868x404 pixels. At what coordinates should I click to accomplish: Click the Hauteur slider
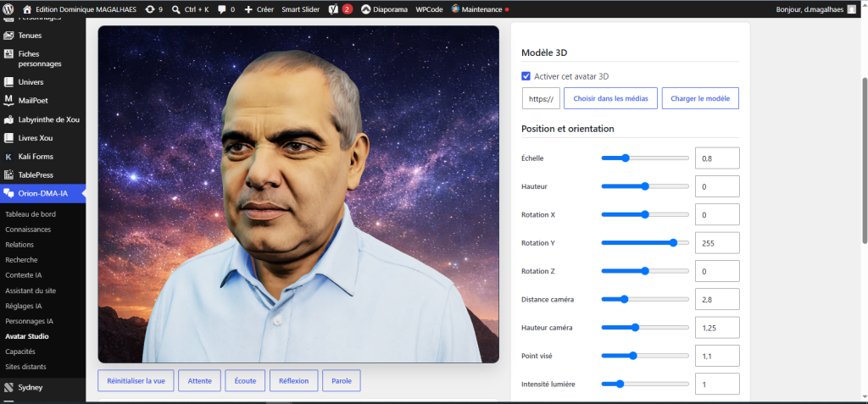(645, 186)
